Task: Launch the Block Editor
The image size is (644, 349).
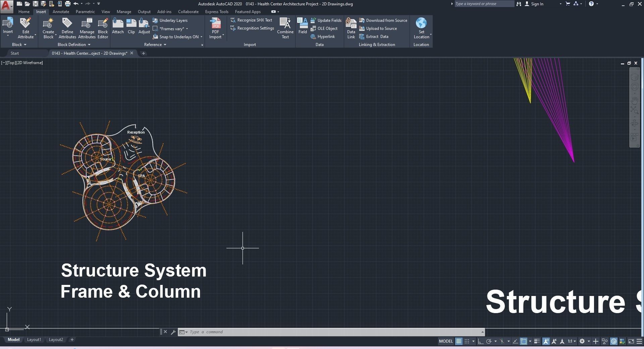Action: click(103, 29)
